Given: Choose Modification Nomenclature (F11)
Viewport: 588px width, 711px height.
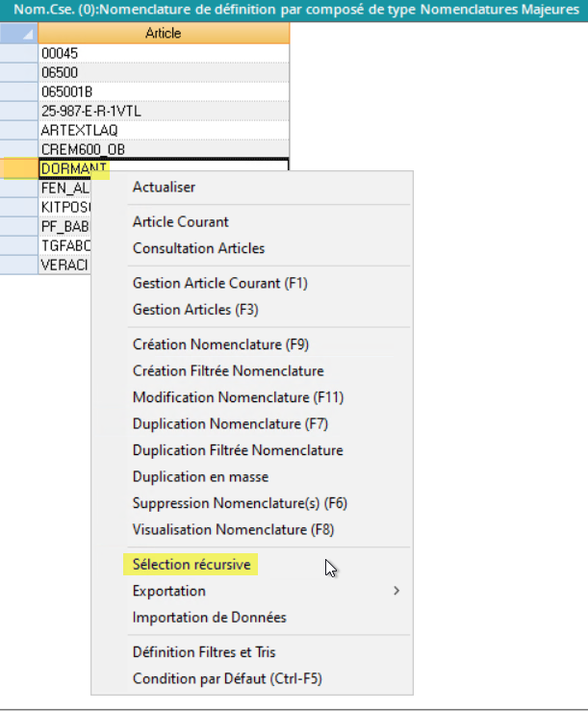Looking at the screenshot, I should pos(238,397).
